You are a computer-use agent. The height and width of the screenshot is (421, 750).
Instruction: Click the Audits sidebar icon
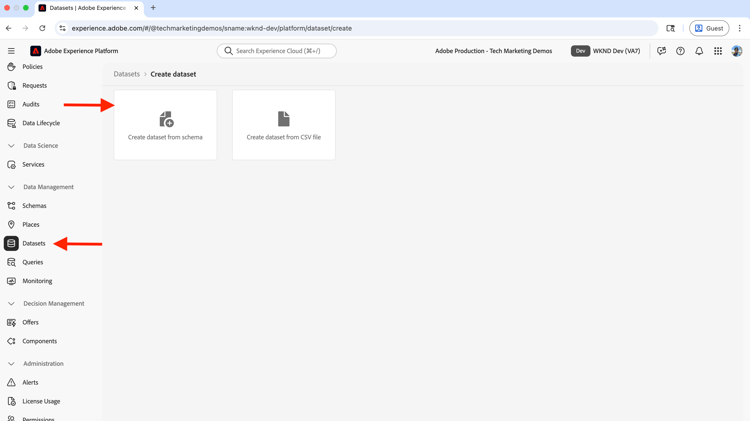click(11, 104)
